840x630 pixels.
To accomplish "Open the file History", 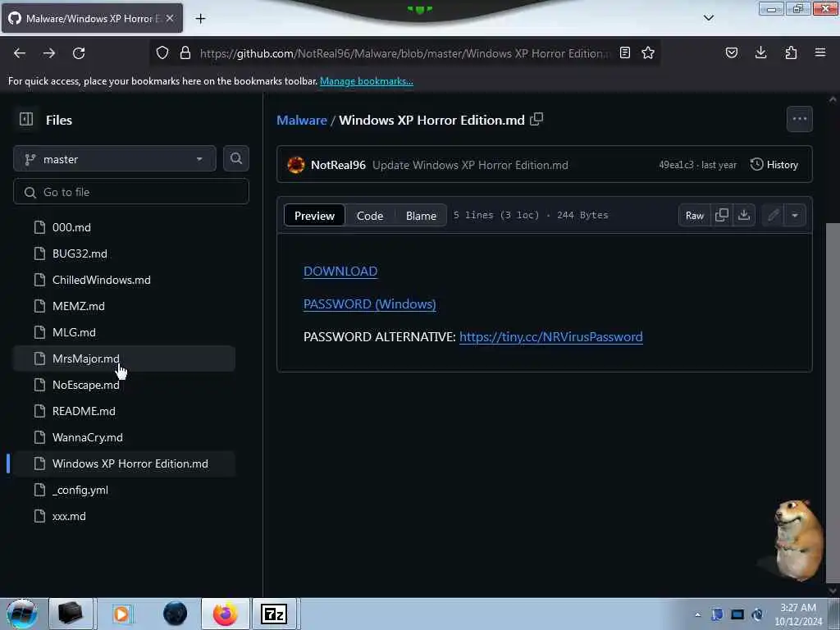I will 774,164.
